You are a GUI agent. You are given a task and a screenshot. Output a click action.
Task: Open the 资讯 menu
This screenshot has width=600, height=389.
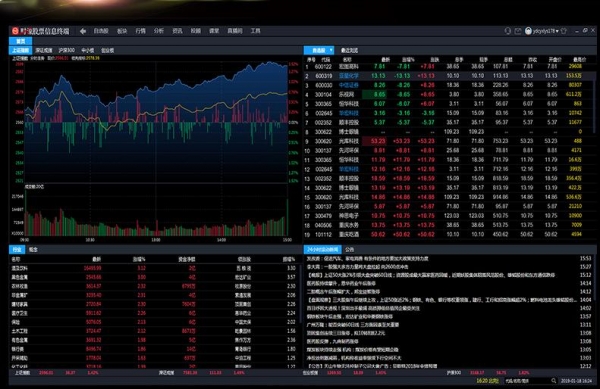(177, 31)
